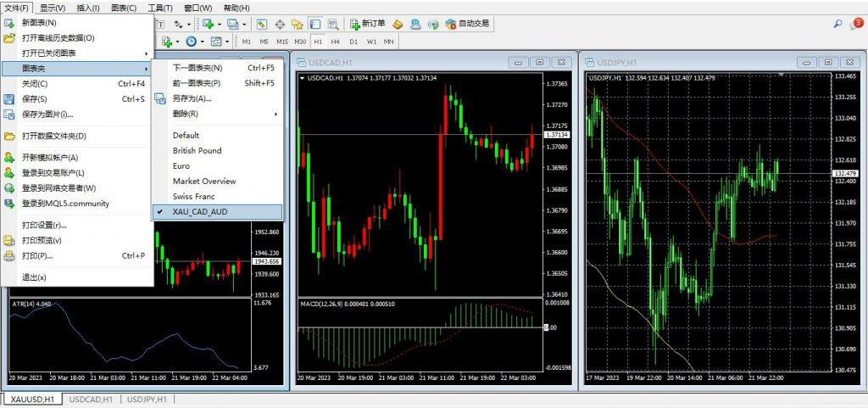Choose 打开离线历史数据(O) menu item
The width and height of the screenshot is (868, 408).
tap(77, 38)
